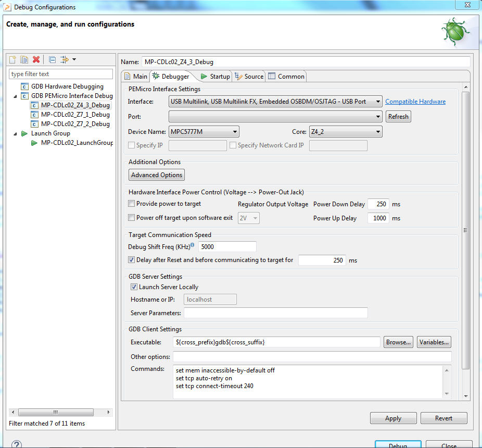Click the Other options field
This screenshot has width=482, height=448.
(x=312, y=357)
